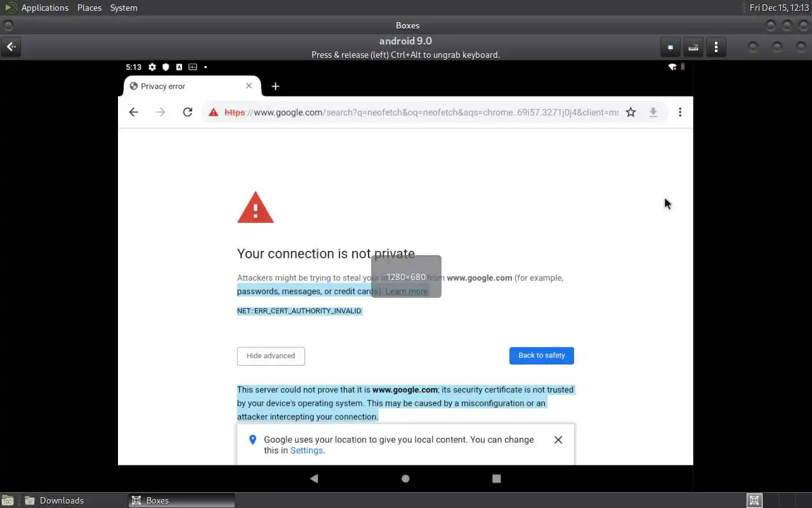Switch to Downloads window in taskbar
Screen dimensions: 812x508
pos(75,500)
